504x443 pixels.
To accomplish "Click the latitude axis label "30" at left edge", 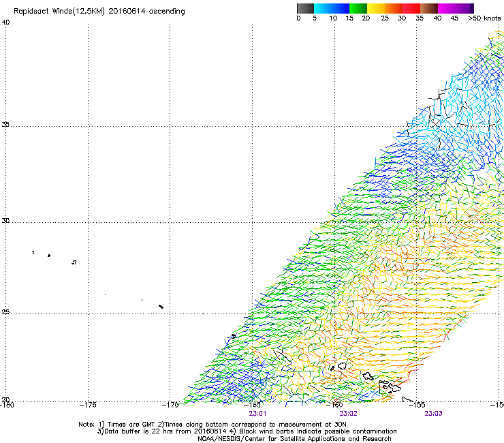I will [5, 221].
